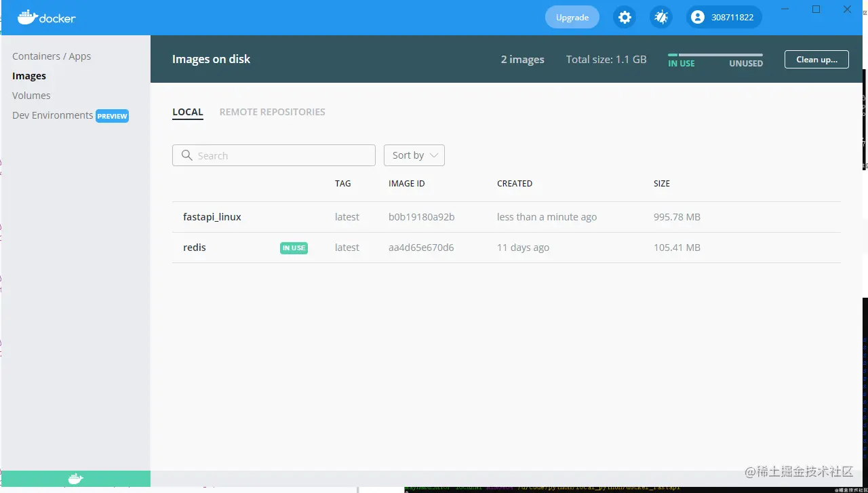Click the IMAGE ID column header

tap(407, 184)
